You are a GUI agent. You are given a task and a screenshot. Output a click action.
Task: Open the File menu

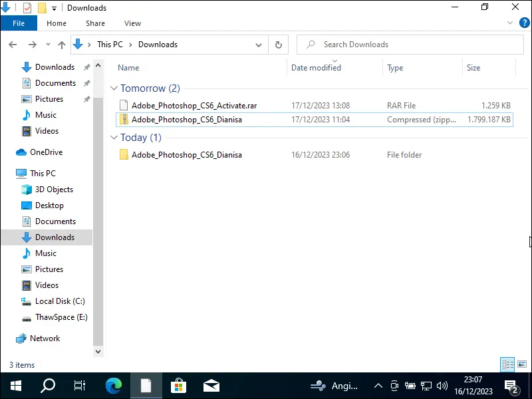pos(19,23)
